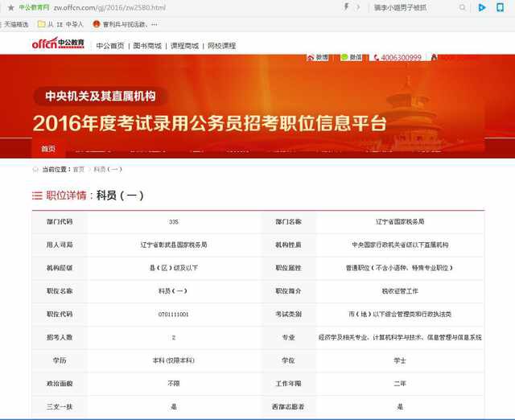Open the 中公首页 menu link

pyautogui.click(x=110, y=46)
